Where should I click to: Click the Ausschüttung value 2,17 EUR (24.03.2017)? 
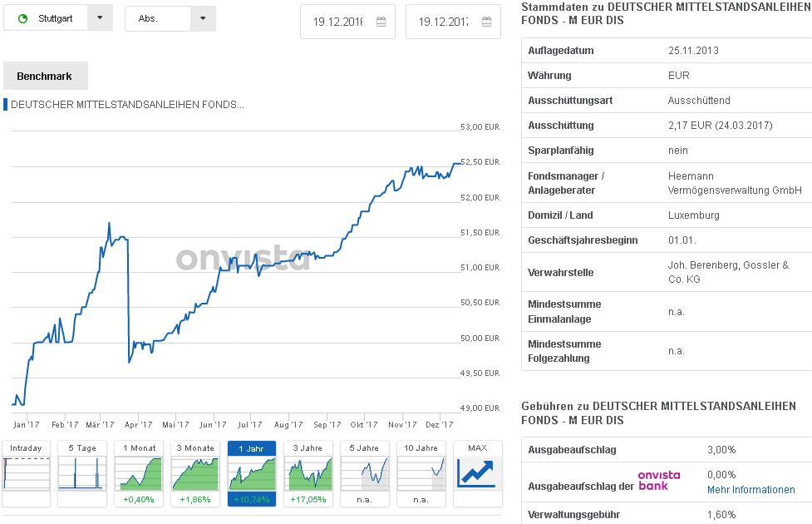pos(720,125)
